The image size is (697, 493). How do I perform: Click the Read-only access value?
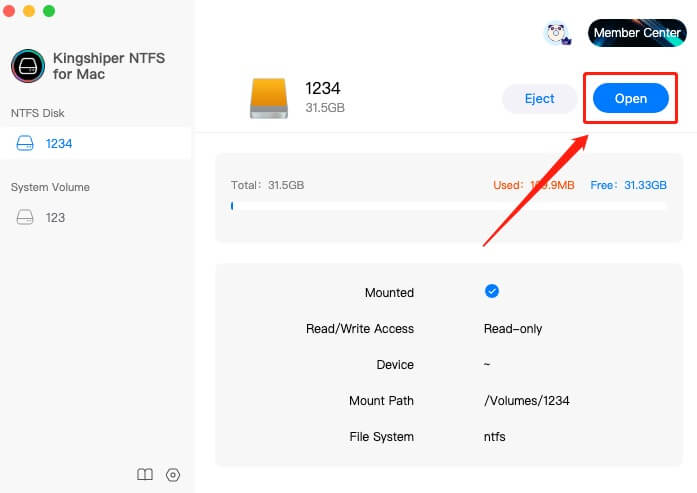tap(513, 329)
